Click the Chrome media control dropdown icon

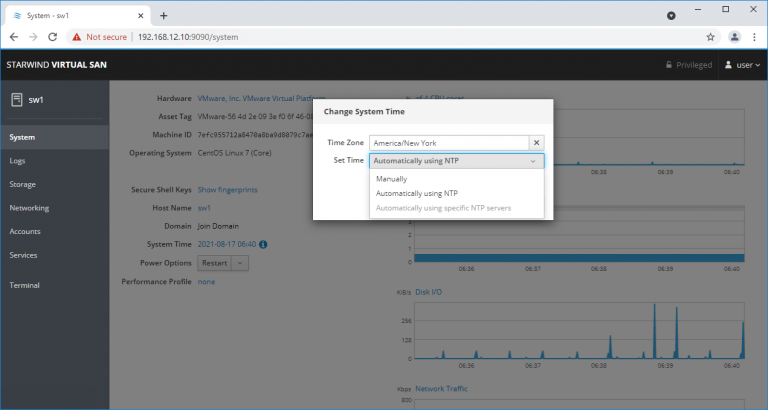click(x=671, y=16)
